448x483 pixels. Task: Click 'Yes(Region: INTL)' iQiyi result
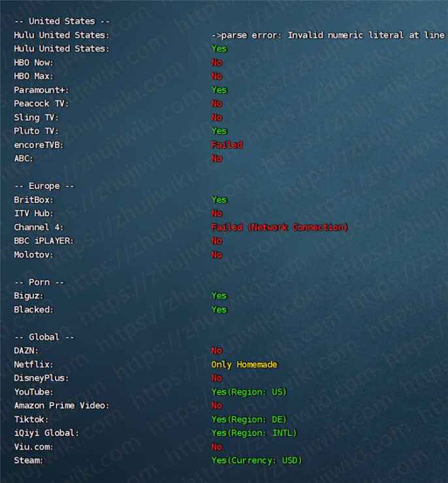(x=254, y=433)
